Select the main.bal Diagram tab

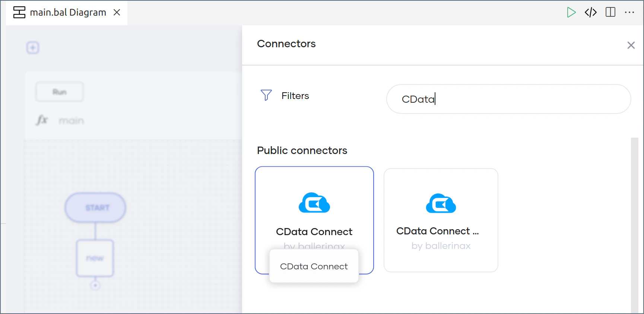67,13
